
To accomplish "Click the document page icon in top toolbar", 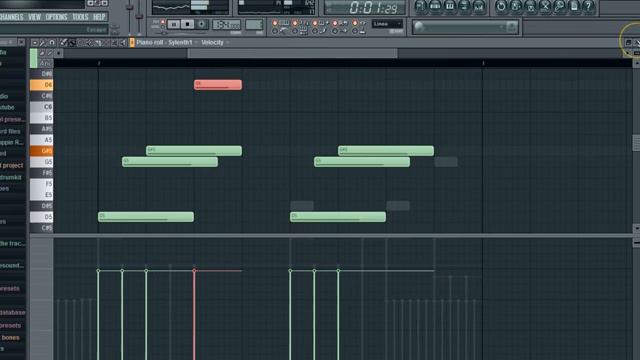I will click(x=574, y=6).
